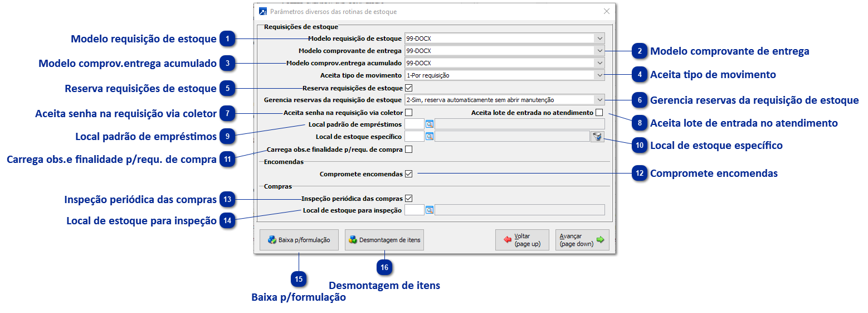Close the Parâmetros diversos dialog
This screenshot has height=313, width=868.
click(607, 11)
